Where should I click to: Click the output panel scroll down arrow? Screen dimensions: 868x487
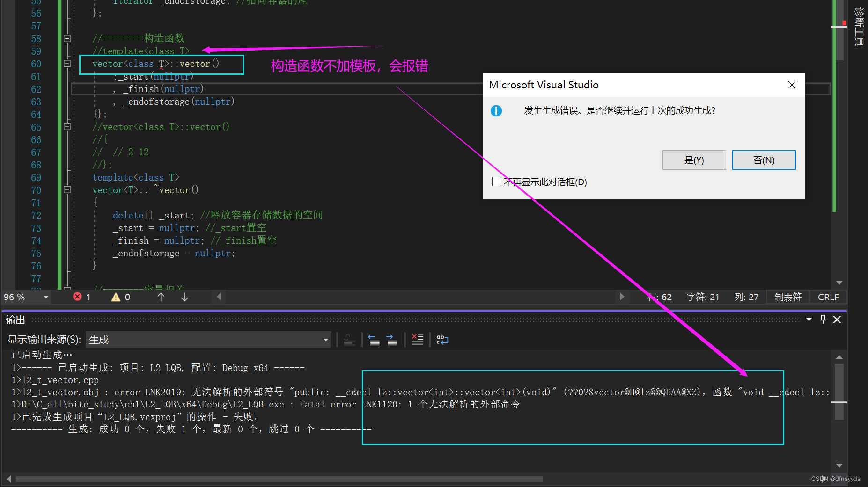click(839, 465)
